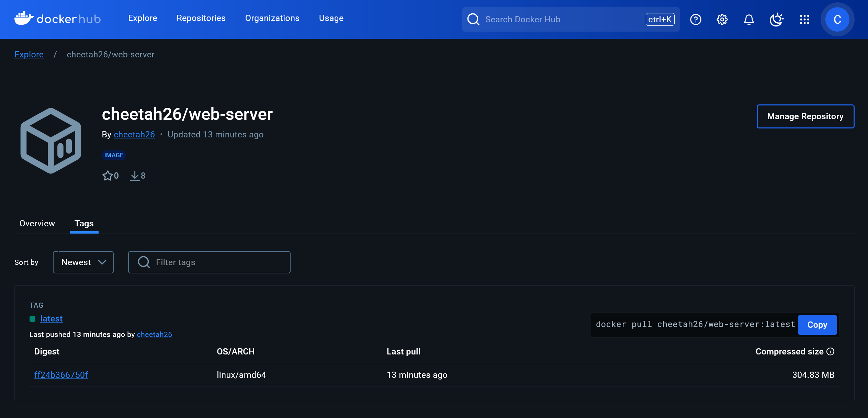Viewport: 868px width, 418px height.
Task: Star the web-server repository
Action: point(108,176)
